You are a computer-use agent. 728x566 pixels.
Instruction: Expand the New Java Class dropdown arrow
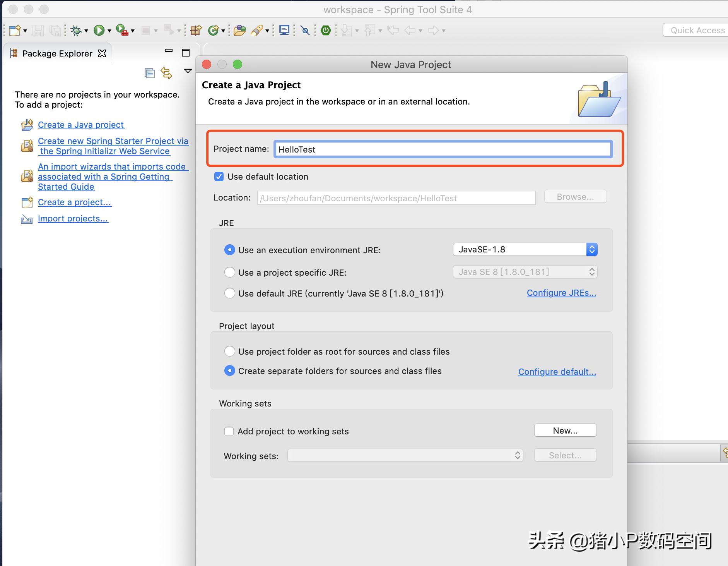pos(223,31)
